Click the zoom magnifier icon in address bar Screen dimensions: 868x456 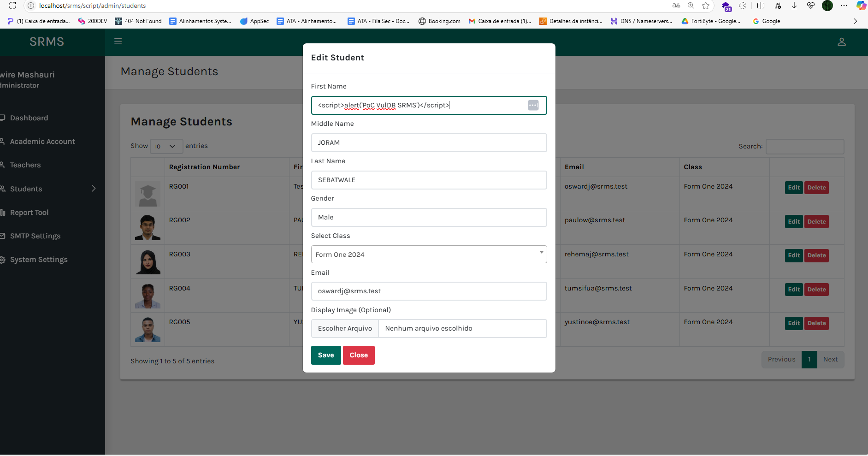tap(691, 6)
